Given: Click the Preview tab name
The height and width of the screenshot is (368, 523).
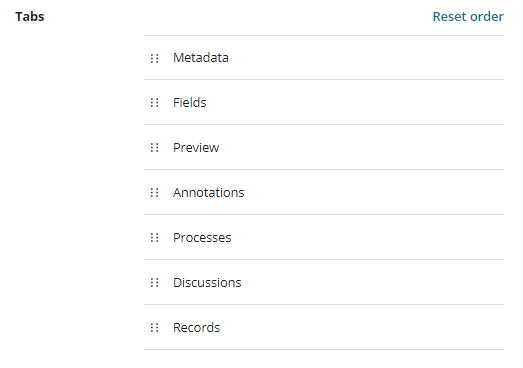Looking at the screenshot, I should 196,148.
